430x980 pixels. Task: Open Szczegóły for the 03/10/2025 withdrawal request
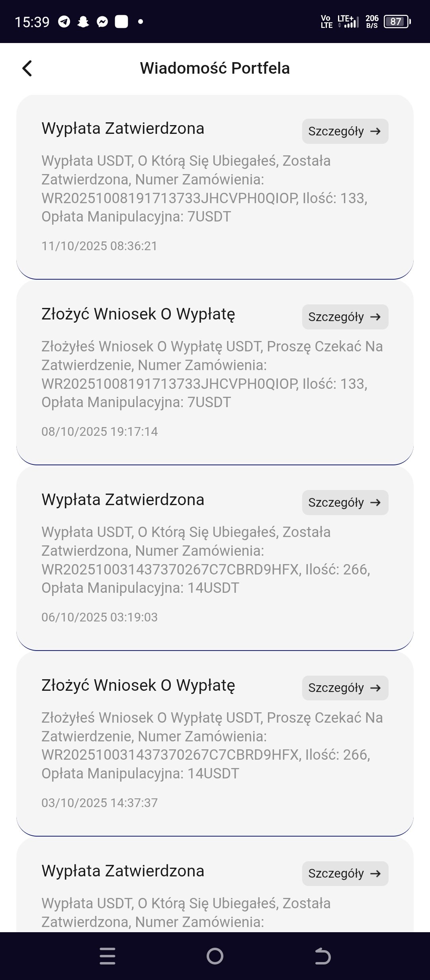point(345,688)
